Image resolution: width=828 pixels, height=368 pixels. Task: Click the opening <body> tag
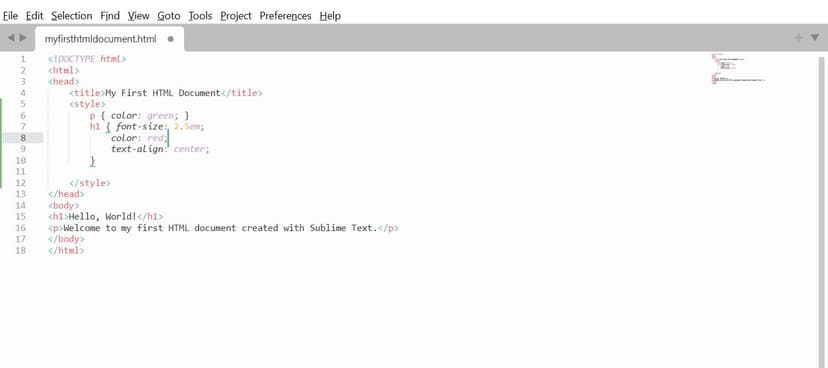point(63,205)
